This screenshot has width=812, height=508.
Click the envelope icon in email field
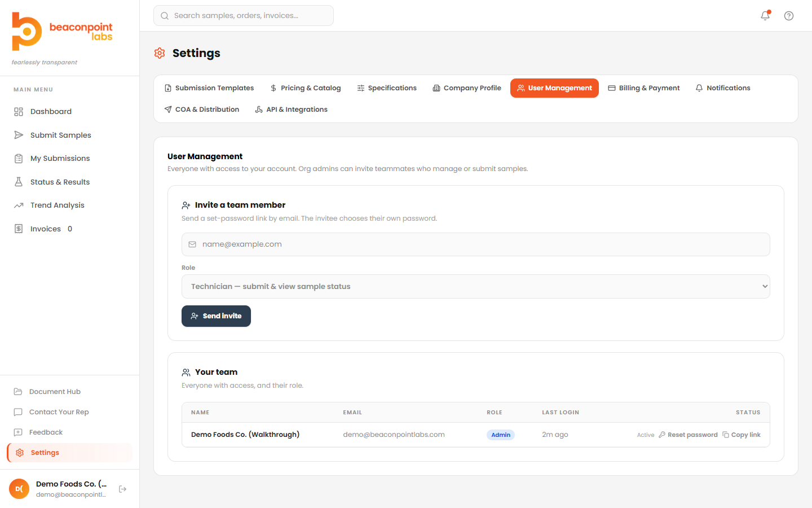[x=192, y=244]
